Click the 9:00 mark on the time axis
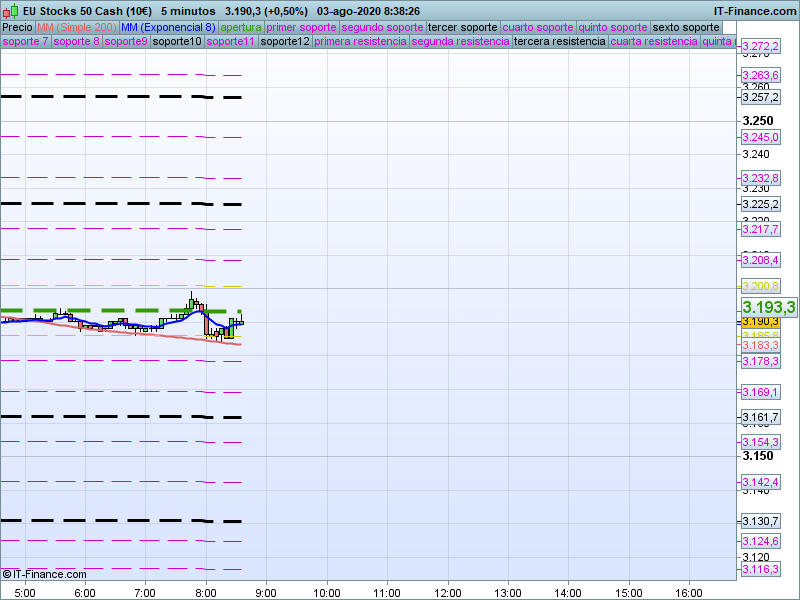Screen dimensions: 800x600 pyautogui.click(x=266, y=592)
